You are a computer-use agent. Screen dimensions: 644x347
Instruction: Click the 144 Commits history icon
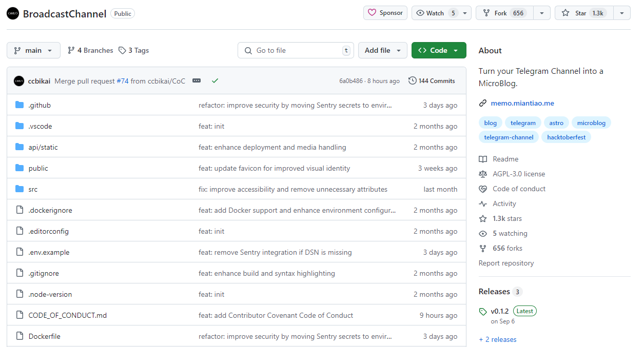click(x=413, y=80)
